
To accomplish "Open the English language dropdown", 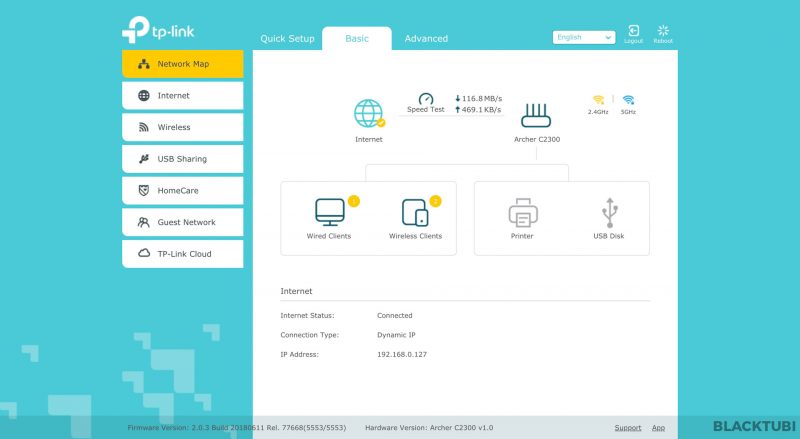I will pos(584,37).
